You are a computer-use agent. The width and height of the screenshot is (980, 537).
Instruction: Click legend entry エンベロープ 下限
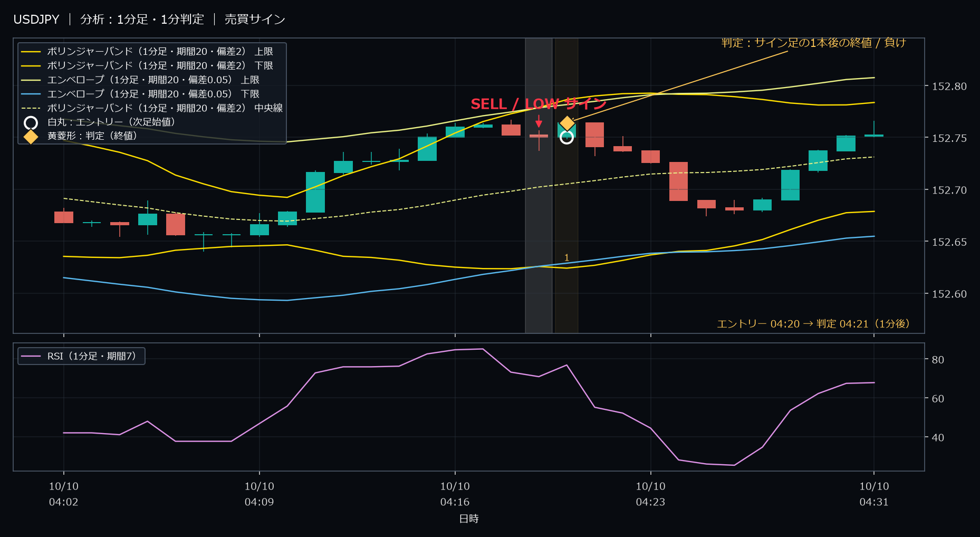(x=140, y=94)
